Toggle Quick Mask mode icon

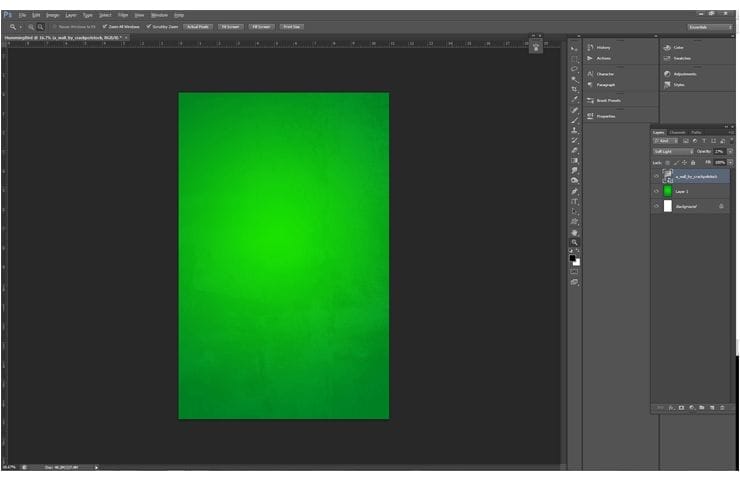[574, 272]
